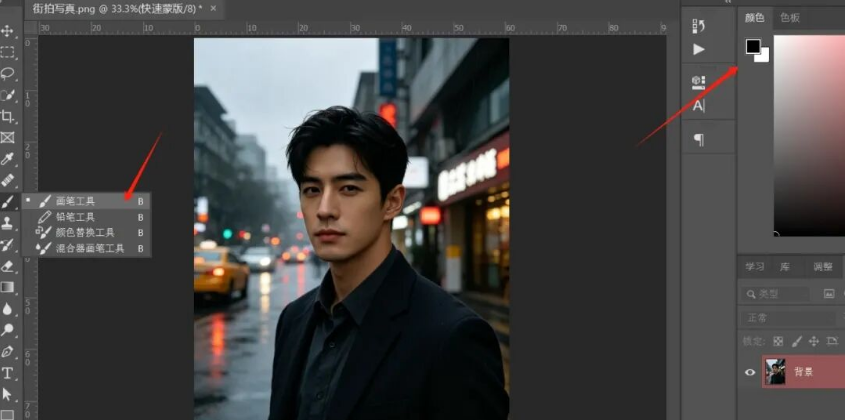Viewport: 845px width, 420px height.
Task: Select the Move tool
Action: click(x=7, y=31)
